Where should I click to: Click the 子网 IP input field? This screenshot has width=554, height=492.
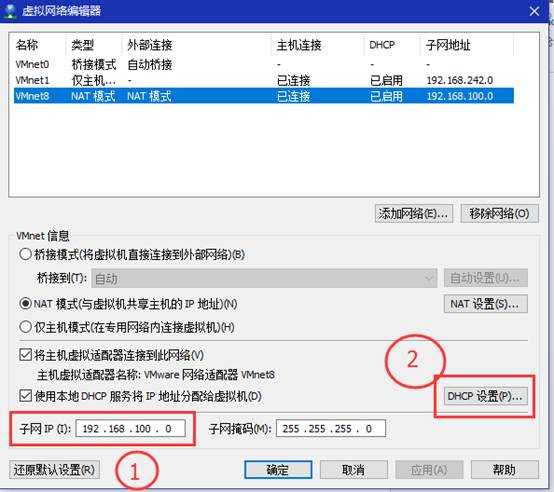130,428
